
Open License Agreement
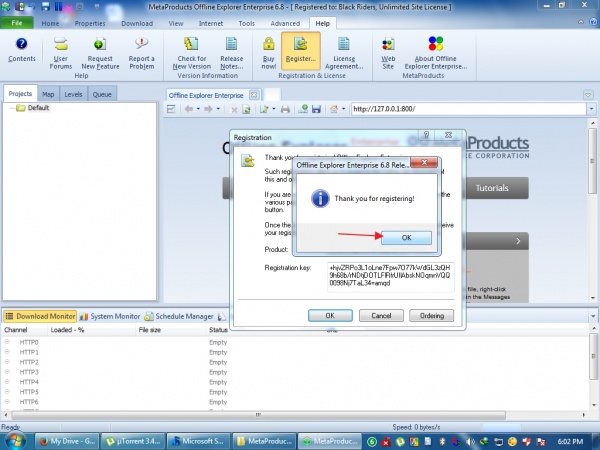[x=345, y=51]
